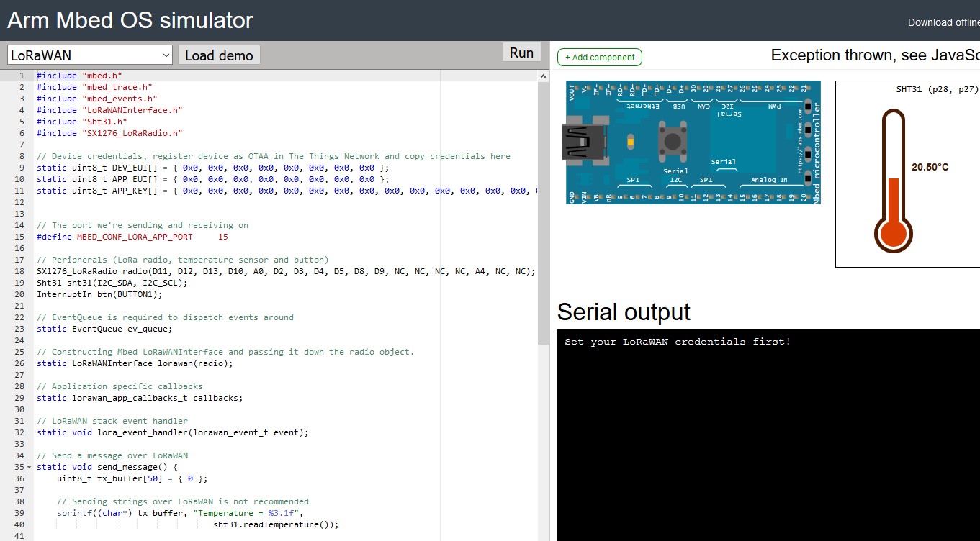Place cursor on #include "mbed_trace.h" line
The image size is (980, 541).
pos(94,87)
